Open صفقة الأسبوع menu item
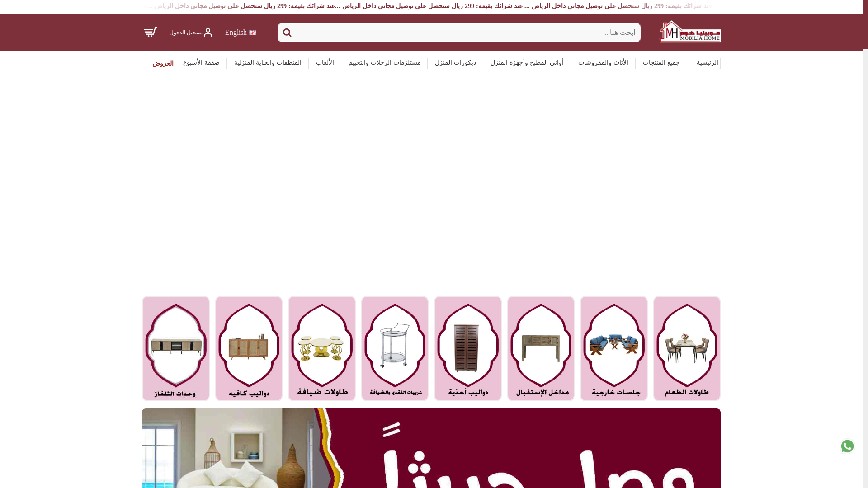 [x=201, y=63]
